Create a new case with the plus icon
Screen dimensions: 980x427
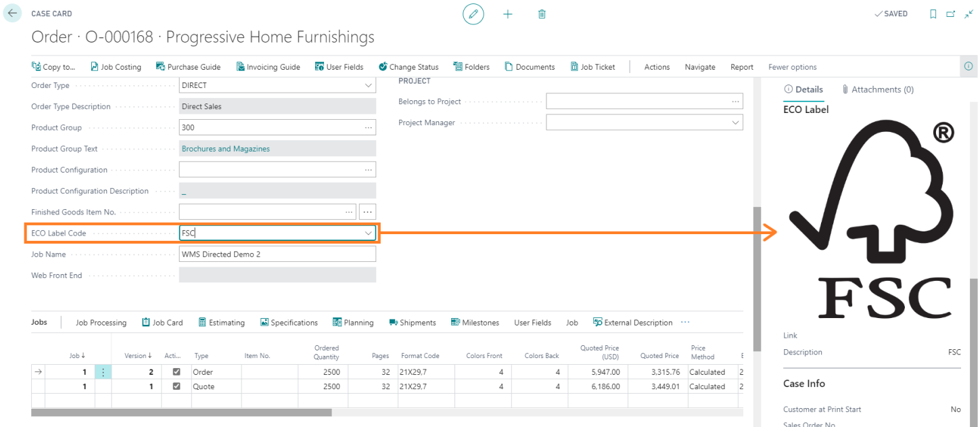coord(508,14)
